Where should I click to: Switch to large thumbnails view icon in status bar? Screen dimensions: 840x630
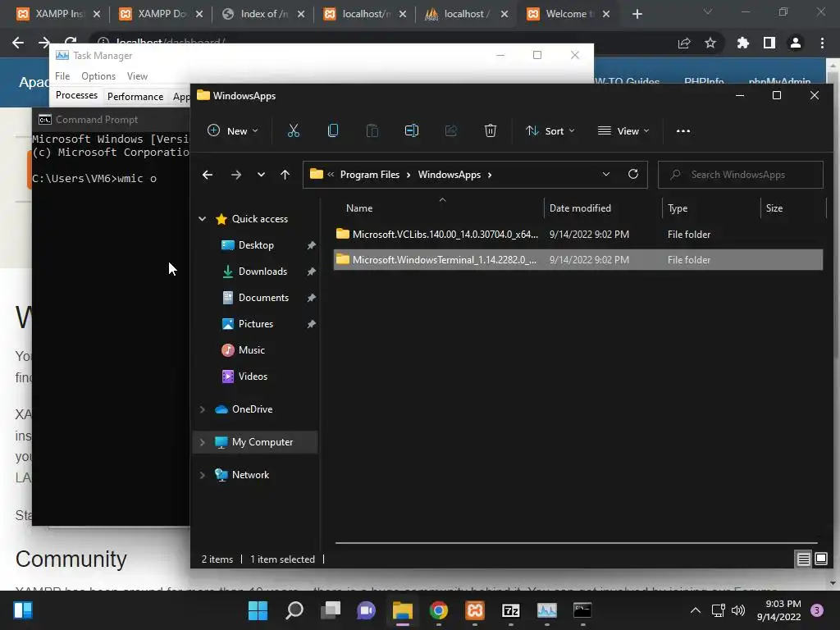(820, 559)
